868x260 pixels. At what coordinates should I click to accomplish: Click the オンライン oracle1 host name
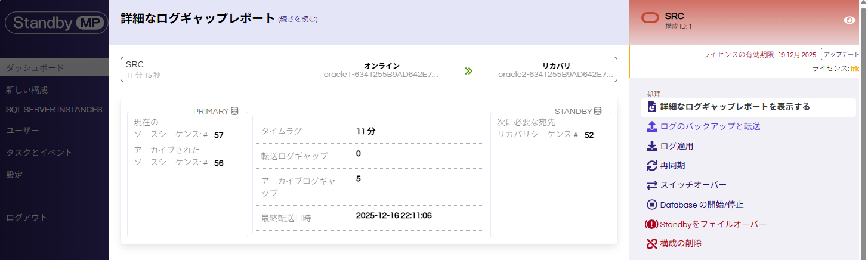pos(381,75)
